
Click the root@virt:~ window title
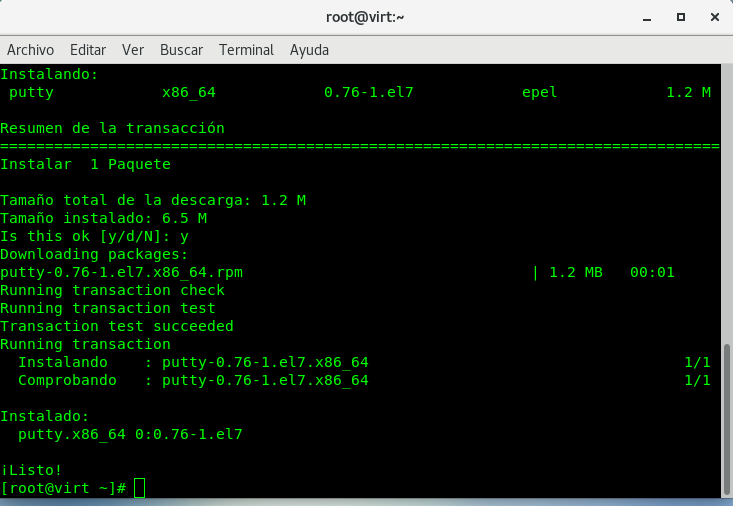pos(365,17)
